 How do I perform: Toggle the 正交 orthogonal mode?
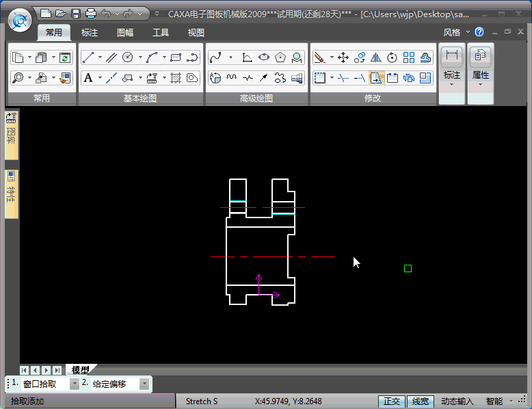(x=391, y=401)
